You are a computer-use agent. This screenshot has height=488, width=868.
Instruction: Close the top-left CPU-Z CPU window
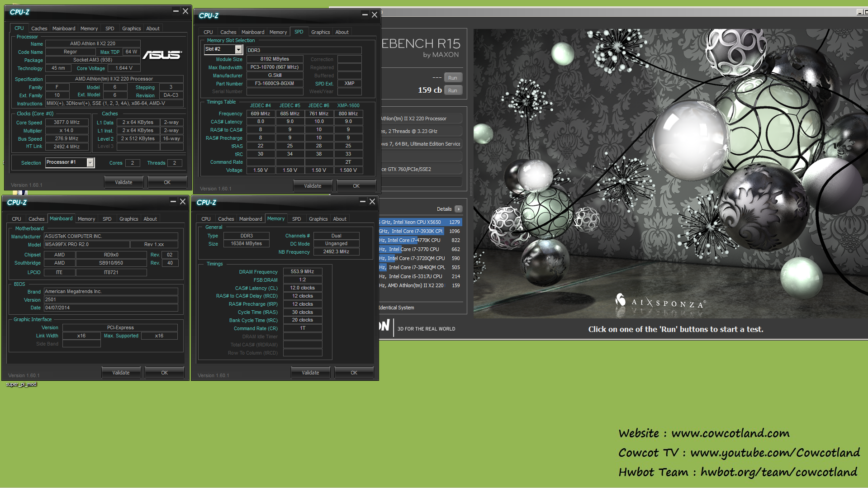[185, 11]
